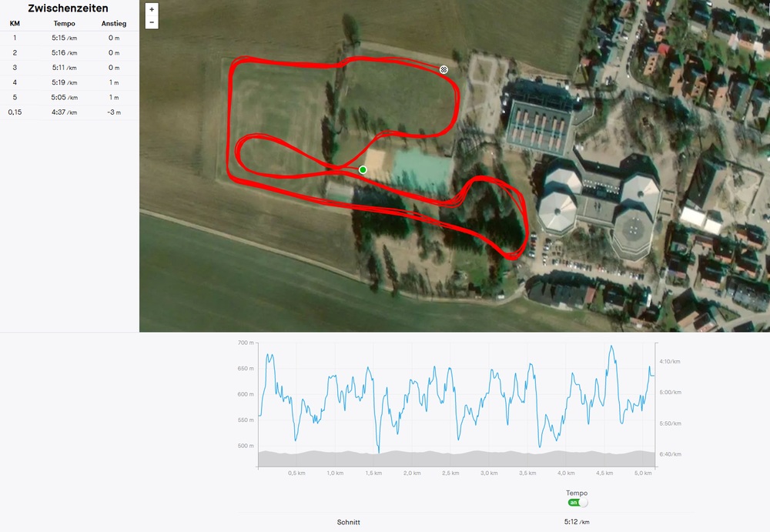Click the gray elevation profile area
Screen dimensions: 770x532
tap(456, 459)
